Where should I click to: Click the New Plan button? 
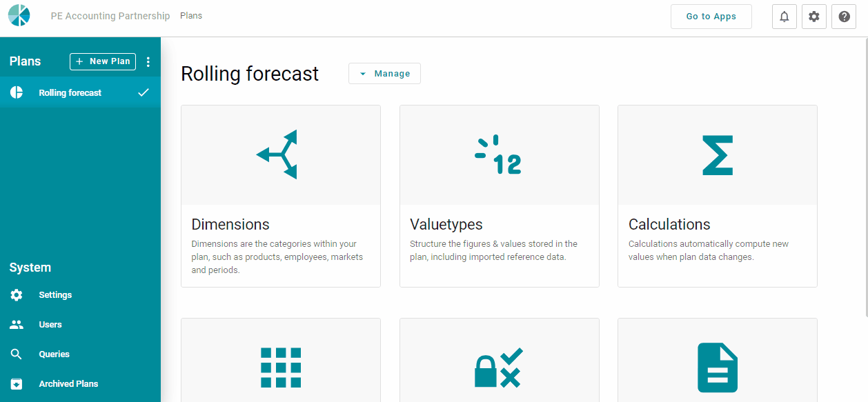103,61
